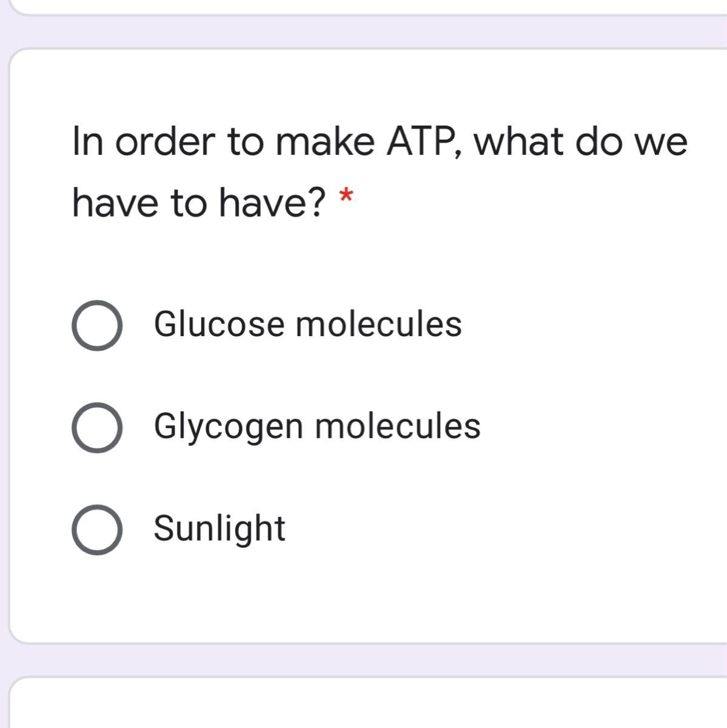Click "molecules" in the Glycogen option label
Screen dimensions: 727x728
point(397,426)
